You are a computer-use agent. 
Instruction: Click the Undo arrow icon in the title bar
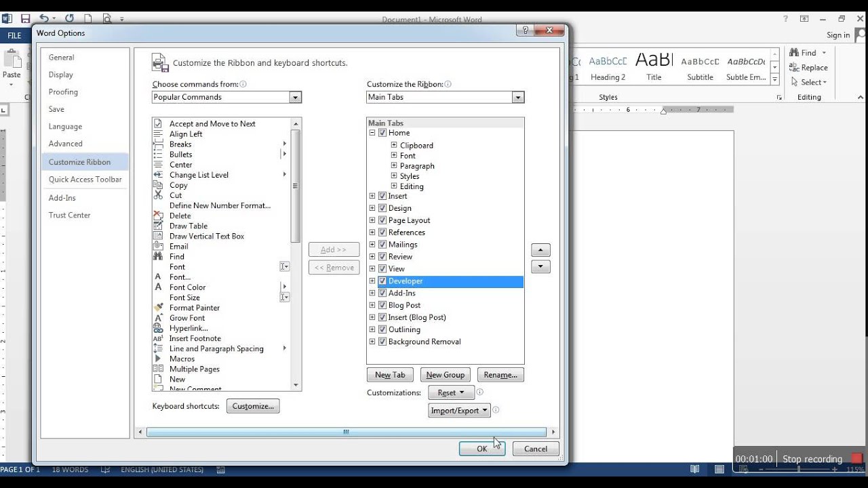click(44, 19)
